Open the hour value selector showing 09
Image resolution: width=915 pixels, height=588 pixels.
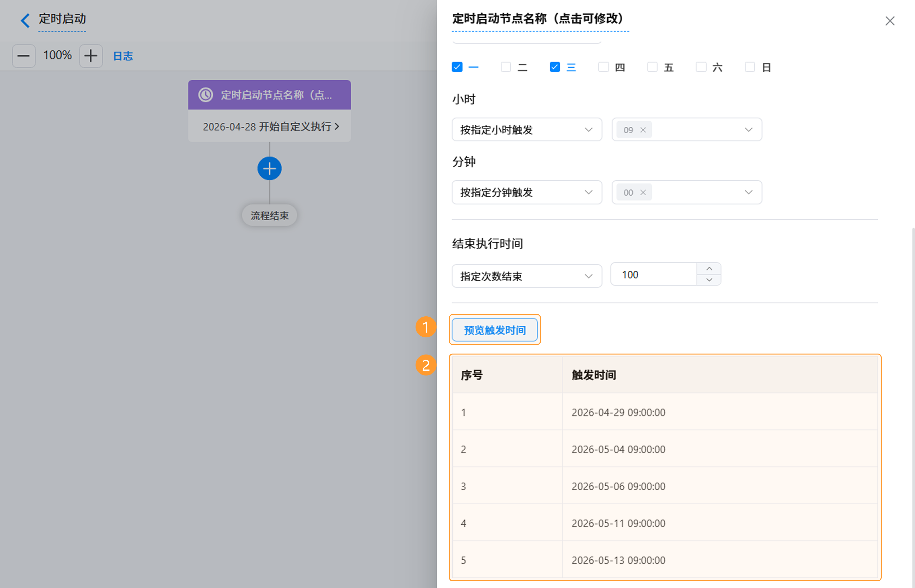click(x=687, y=130)
